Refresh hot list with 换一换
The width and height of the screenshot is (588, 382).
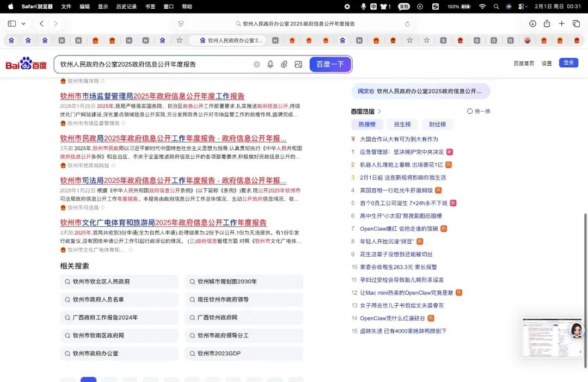(x=479, y=112)
